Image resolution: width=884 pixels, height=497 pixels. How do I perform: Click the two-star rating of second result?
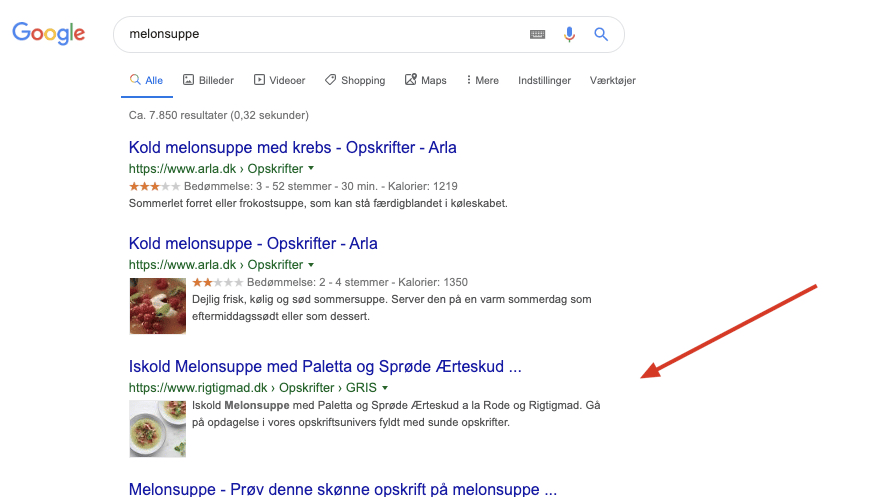point(218,282)
